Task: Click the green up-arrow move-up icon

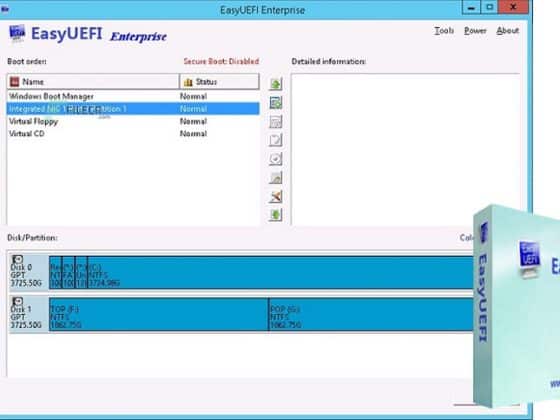Action: pyautogui.click(x=275, y=84)
